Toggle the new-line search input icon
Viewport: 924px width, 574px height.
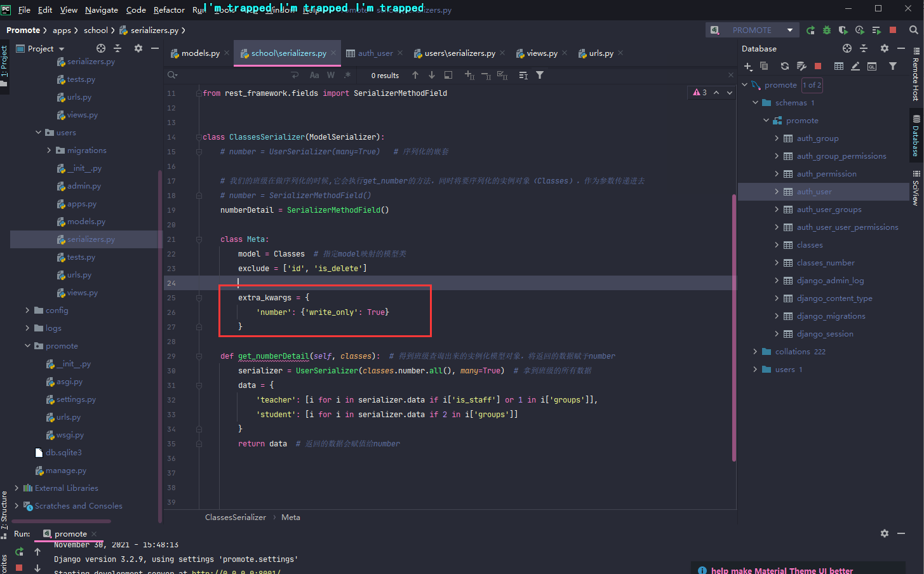coord(295,75)
